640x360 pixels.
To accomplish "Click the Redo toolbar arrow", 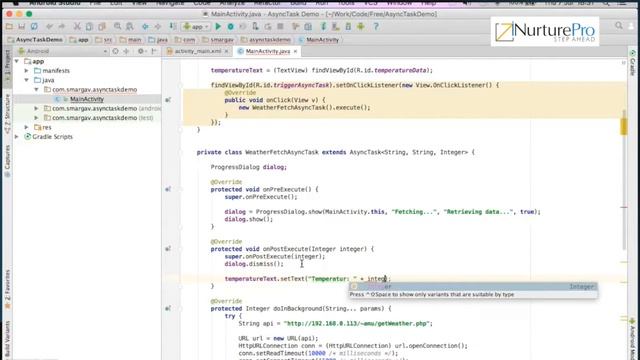I will click(62, 27).
